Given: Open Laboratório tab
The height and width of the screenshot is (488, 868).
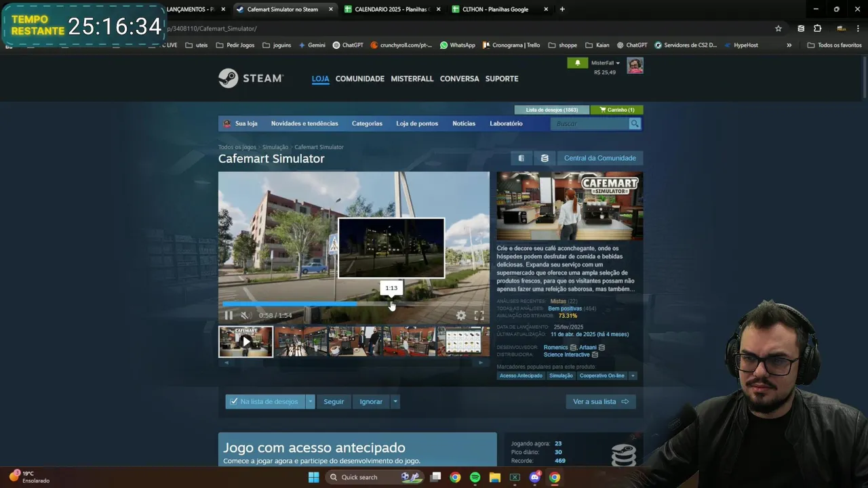Looking at the screenshot, I should [506, 123].
